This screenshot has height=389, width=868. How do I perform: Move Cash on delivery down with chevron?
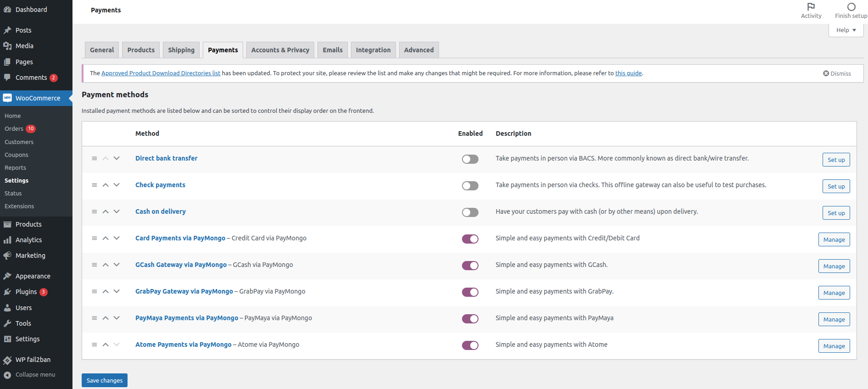(x=117, y=211)
